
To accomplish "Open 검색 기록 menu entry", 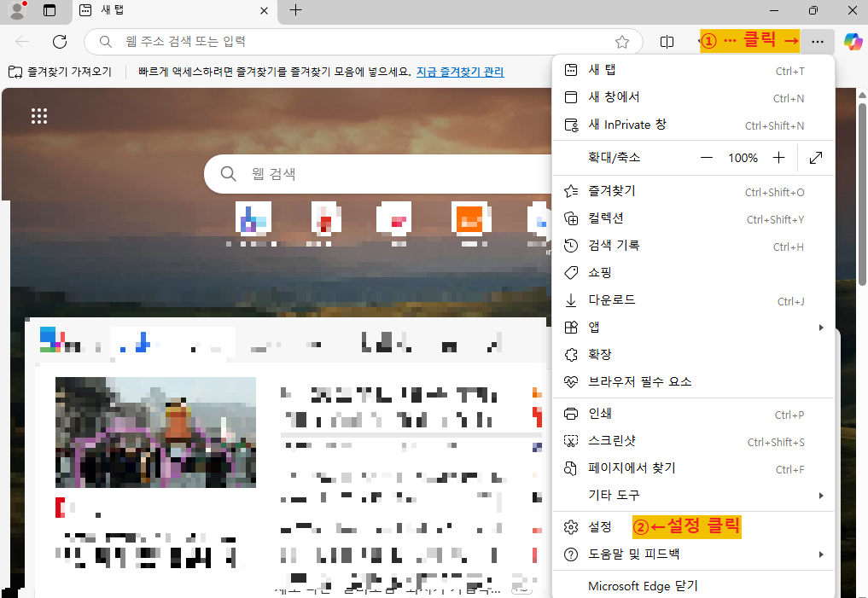I will tap(693, 246).
